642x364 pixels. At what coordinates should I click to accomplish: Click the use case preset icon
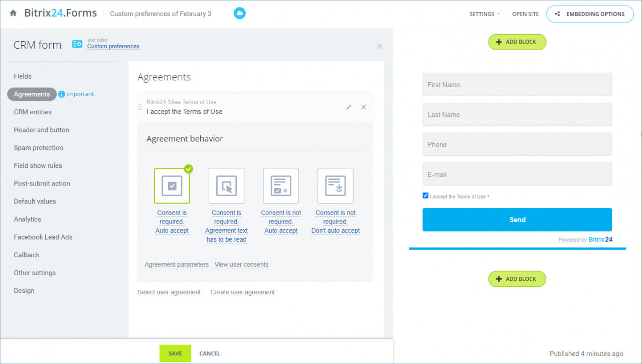click(77, 44)
